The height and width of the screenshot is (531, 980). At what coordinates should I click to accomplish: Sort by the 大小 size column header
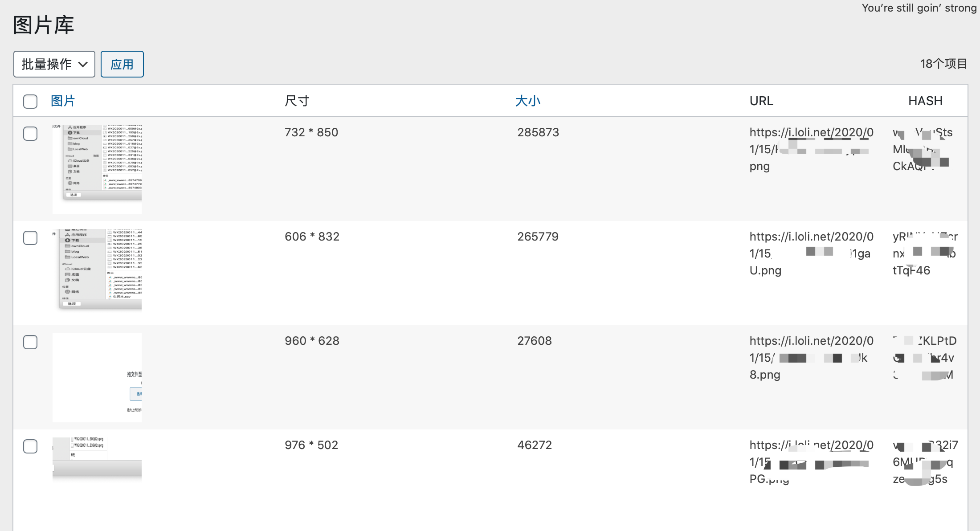point(527,101)
